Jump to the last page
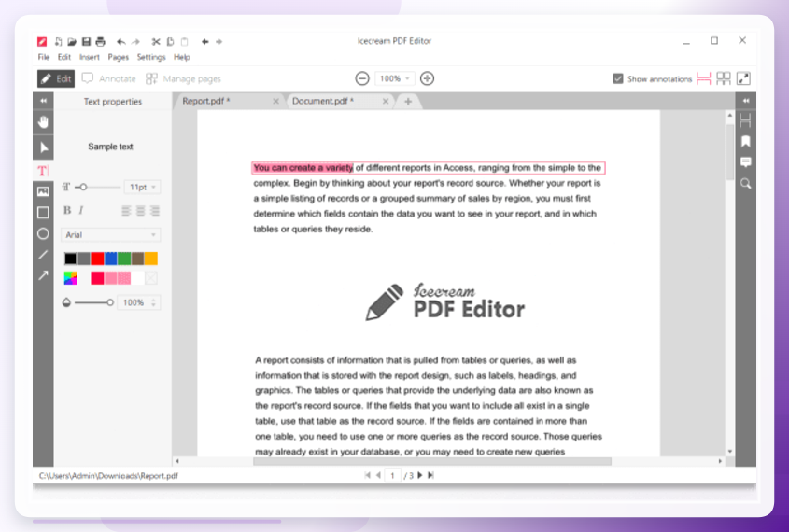This screenshot has width=789, height=532. pyautogui.click(x=430, y=475)
